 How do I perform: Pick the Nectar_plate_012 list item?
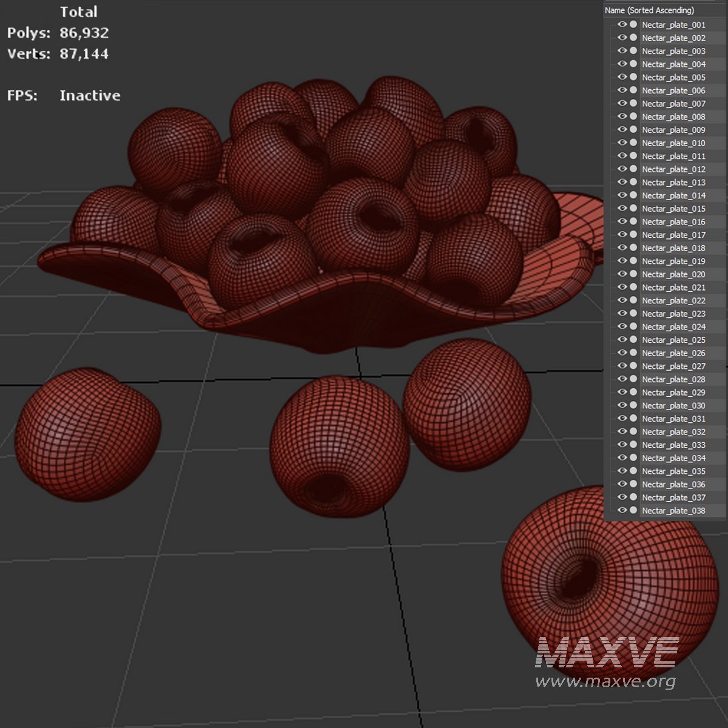tap(673, 169)
